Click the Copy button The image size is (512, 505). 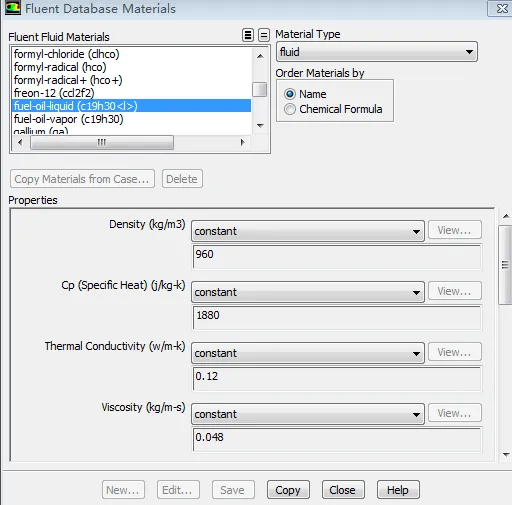pyautogui.click(x=288, y=490)
